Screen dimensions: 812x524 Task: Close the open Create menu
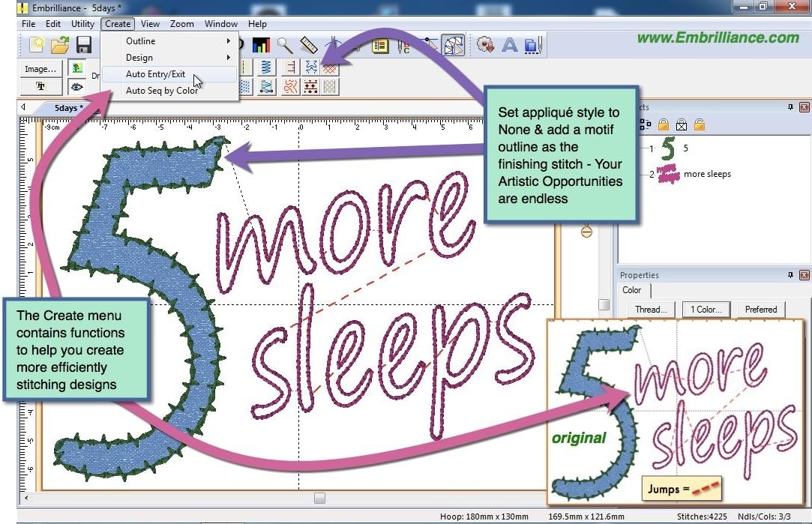(118, 24)
